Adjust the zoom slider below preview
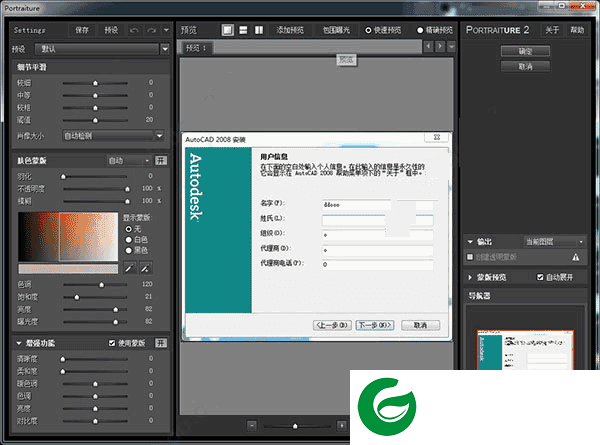600x445 pixels. pos(295,426)
